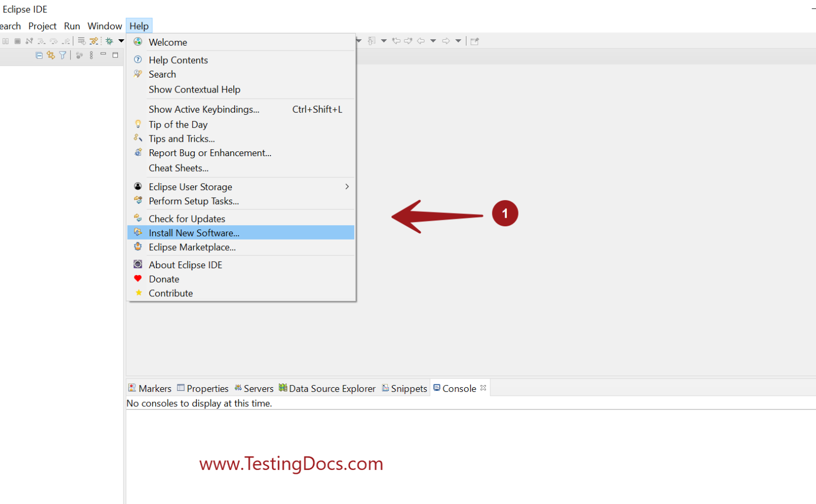Open the toolbar overflow dropdown triangle

coord(121,41)
